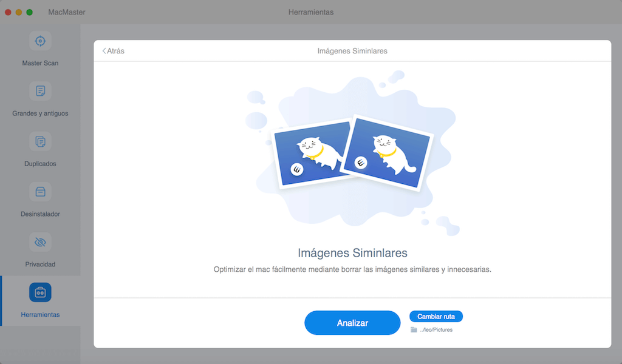Click the Cambiar ruta button
This screenshot has height=364, width=622.
[x=436, y=317]
